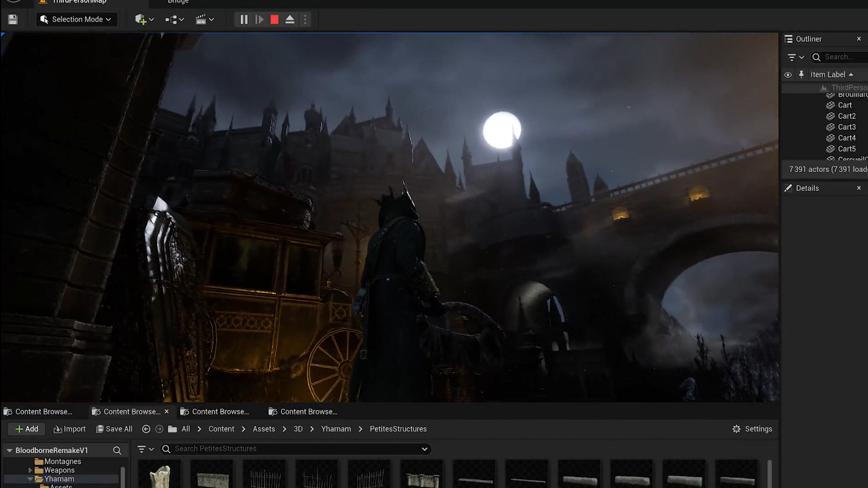
Task: Click the Save current level icon
Action: tap(13, 20)
